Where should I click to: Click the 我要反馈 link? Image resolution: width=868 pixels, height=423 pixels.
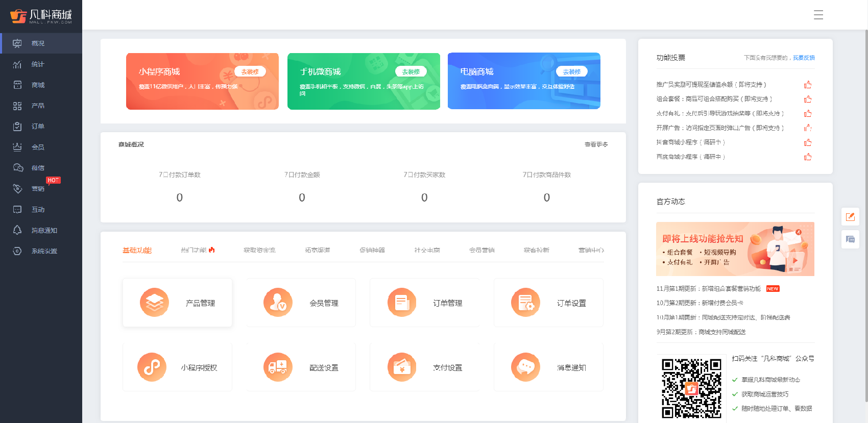pos(804,58)
